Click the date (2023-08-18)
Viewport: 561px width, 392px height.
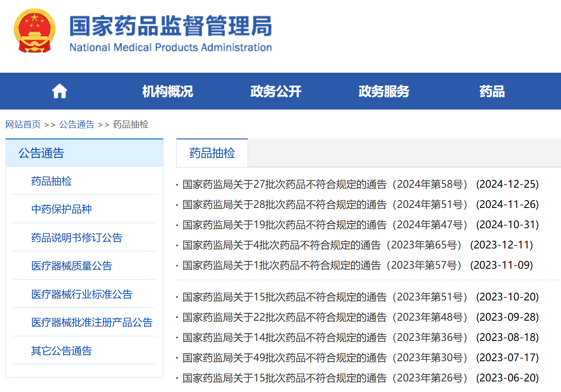[x=507, y=338]
